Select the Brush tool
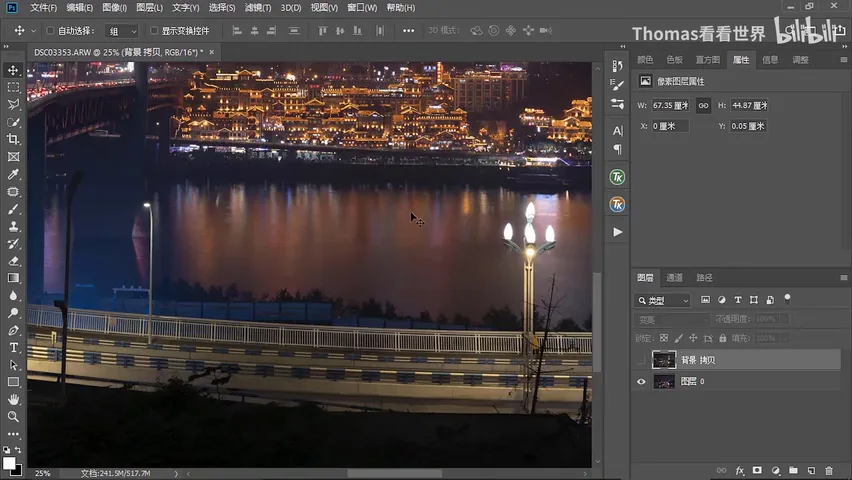852x480 pixels. click(14, 209)
